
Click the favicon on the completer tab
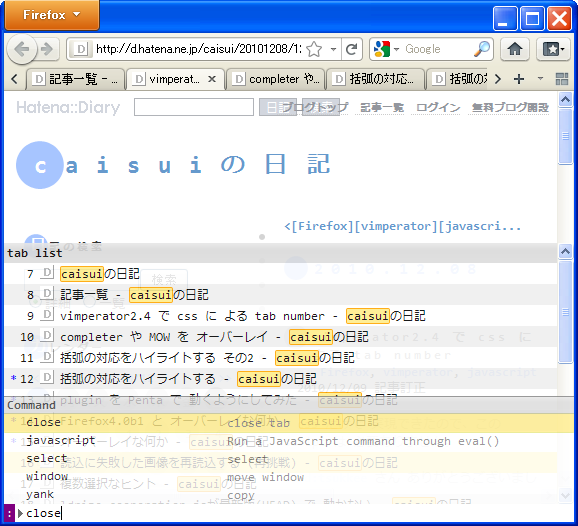click(239, 79)
